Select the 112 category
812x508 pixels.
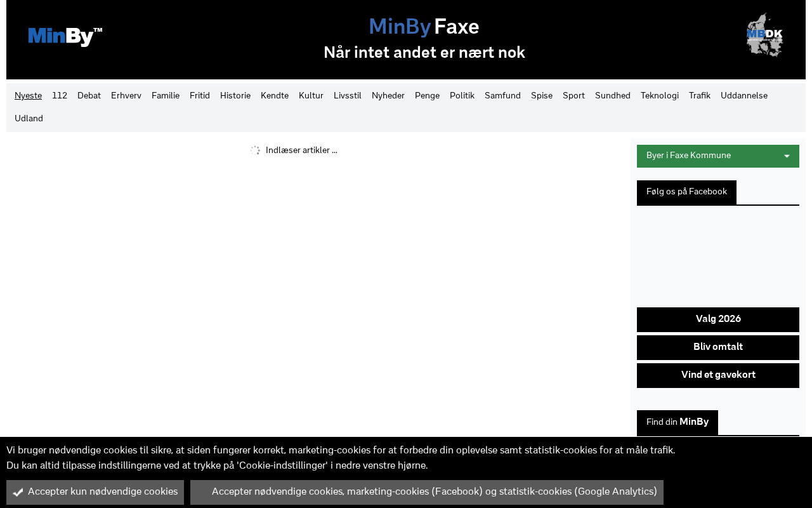coord(60,96)
